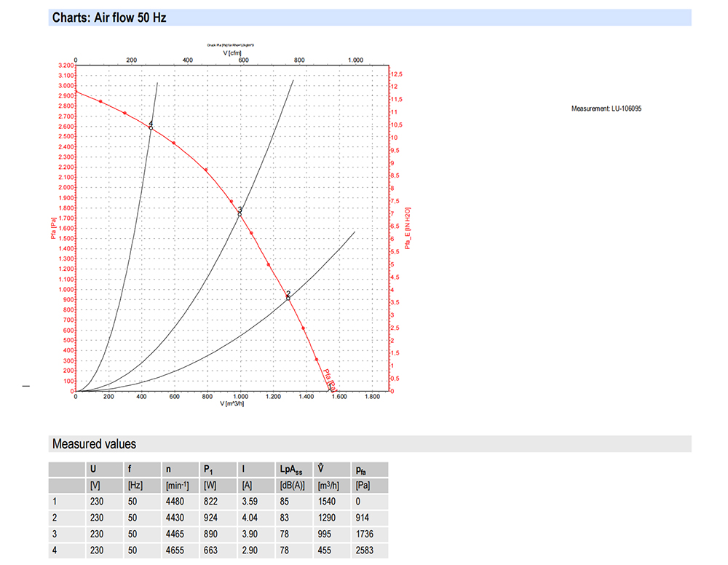Click the '[dB(A)]' unit cell
Image resolution: width=728 pixels, height=565 pixels.
click(x=293, y=486)
